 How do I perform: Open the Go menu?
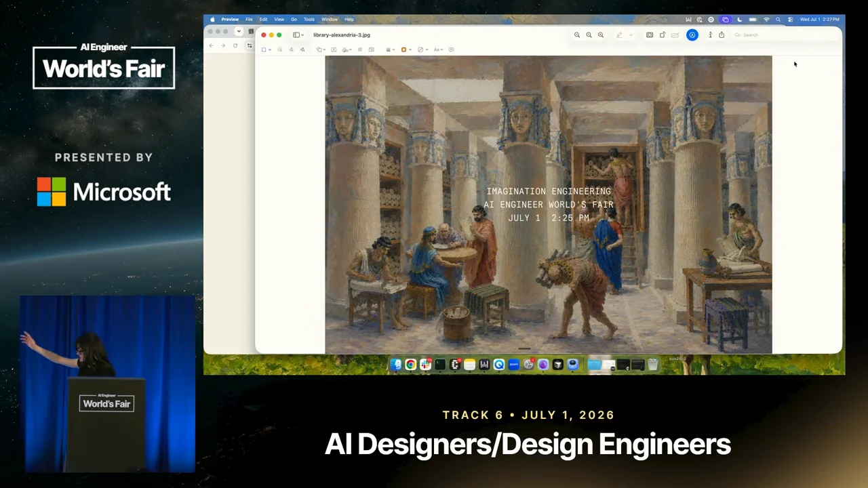point(294,19)
